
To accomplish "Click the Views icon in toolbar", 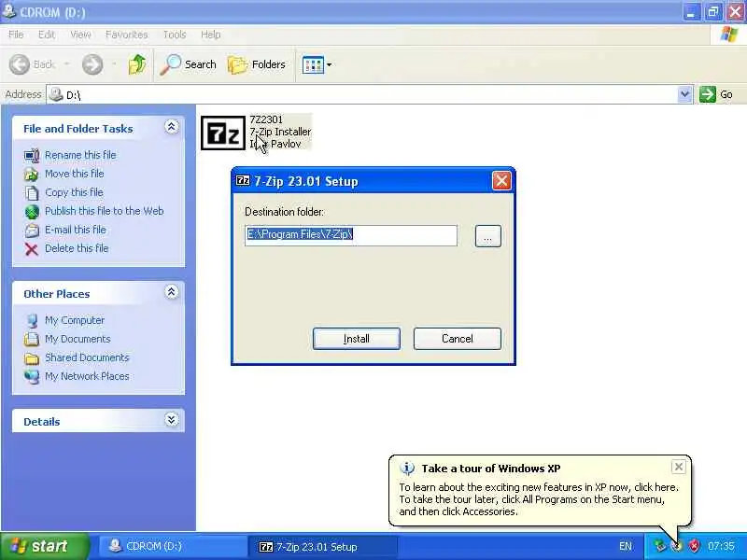I will point(313,64).
